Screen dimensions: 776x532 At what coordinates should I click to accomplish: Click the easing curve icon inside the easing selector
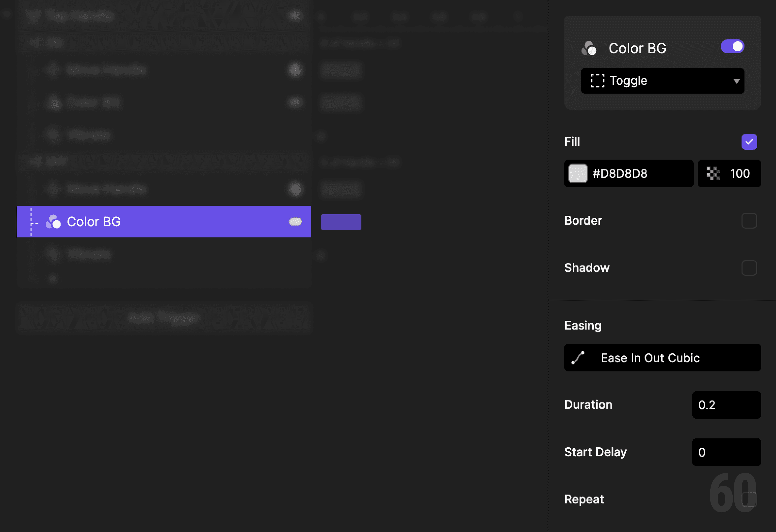577,358
